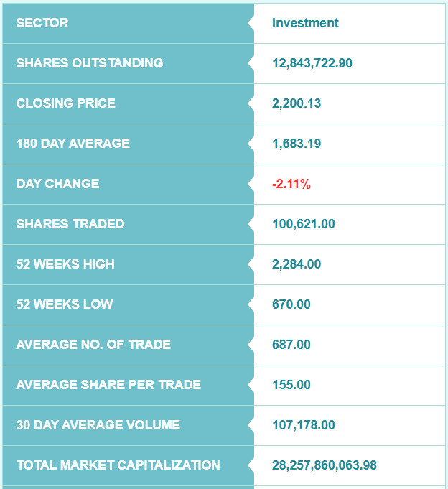The image size is (448, 489).
Task: Select the 2,200.13 closing price value
Action: click(x=297, y=103)
